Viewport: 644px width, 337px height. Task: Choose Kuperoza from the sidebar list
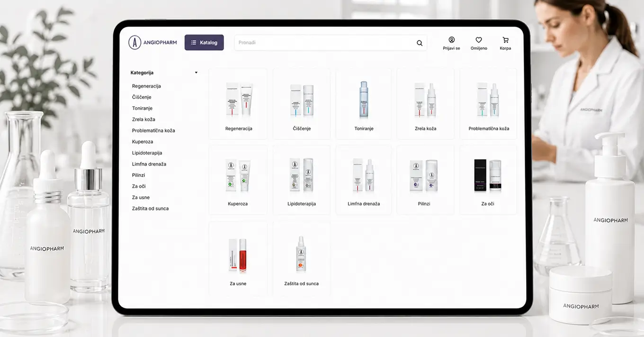143,142
